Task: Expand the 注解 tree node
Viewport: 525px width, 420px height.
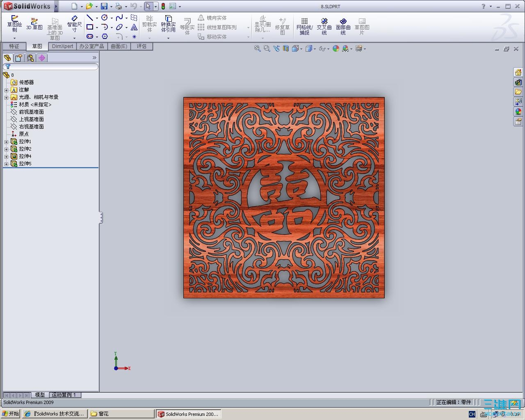Action: coord(6,90)
